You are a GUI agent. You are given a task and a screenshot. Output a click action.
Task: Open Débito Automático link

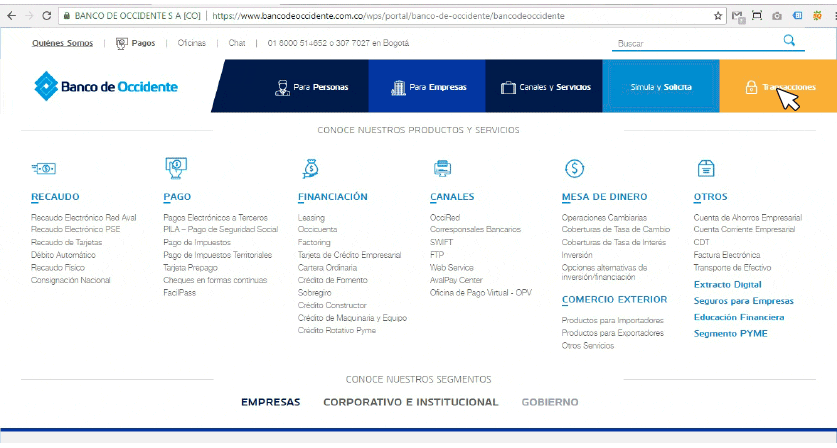pos(64,255)
